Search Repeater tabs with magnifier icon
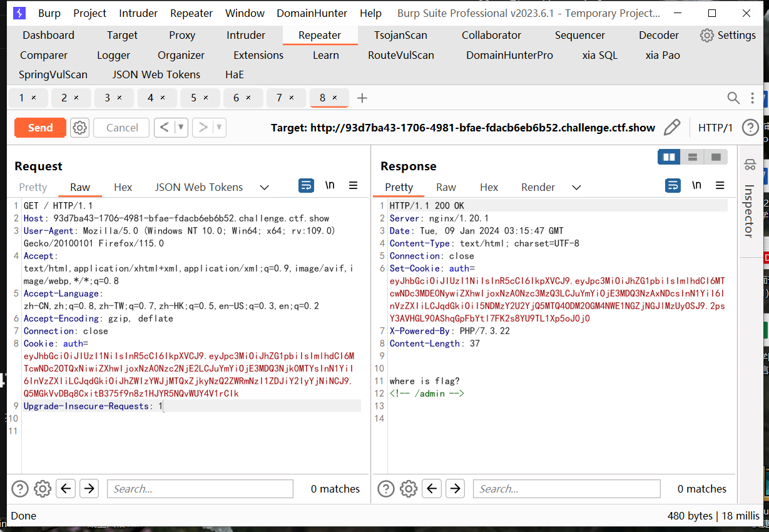769x532 pixels. point(733,98)
